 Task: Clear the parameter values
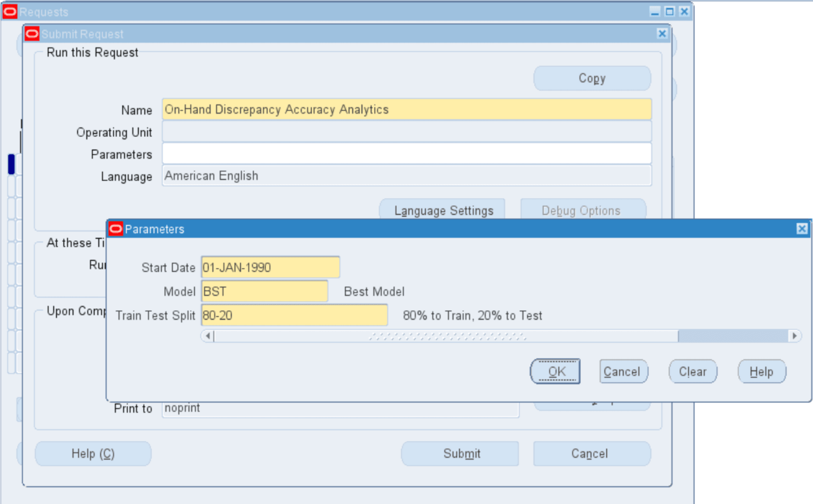[693, 371]
